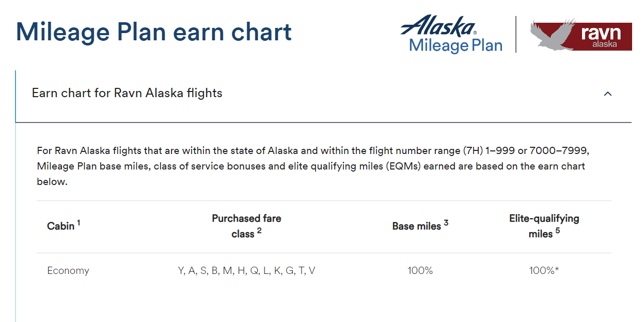Image resolution: width=644 pixels, height=322 pixels.
Task: Select the fare class list starting with Y
Action: coord(246,270)
